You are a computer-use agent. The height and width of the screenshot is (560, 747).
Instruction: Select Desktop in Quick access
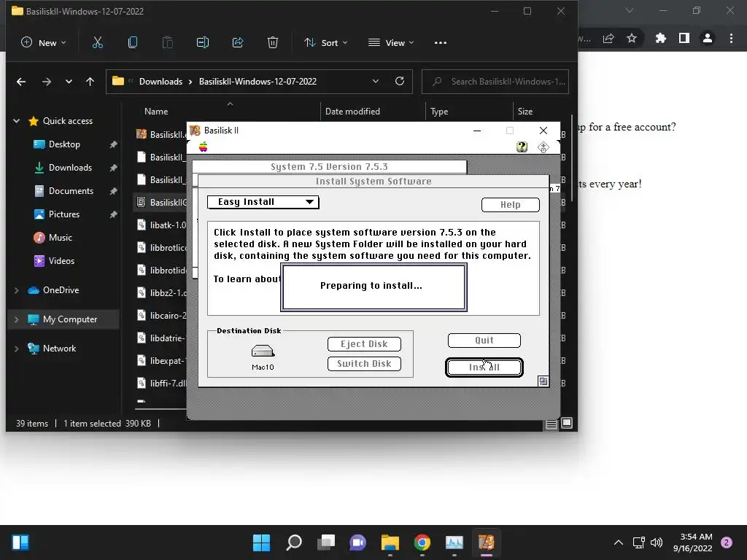click(64, 144)
